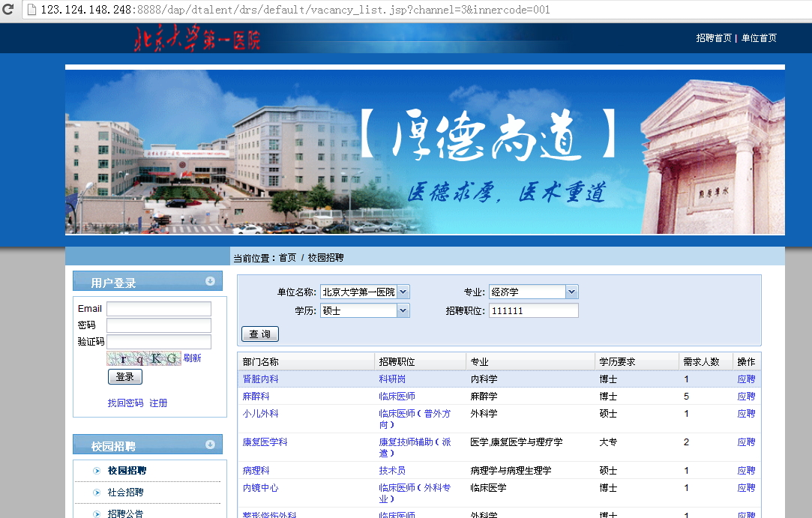Viewport: 812px width, 518px height.
Task: Open 科研岗 position link
Action: pyautogui.click(x=392, y=379)
